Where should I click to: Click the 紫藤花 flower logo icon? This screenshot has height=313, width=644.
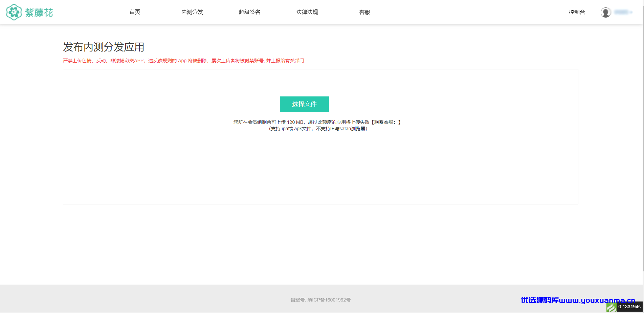(14, 12)
